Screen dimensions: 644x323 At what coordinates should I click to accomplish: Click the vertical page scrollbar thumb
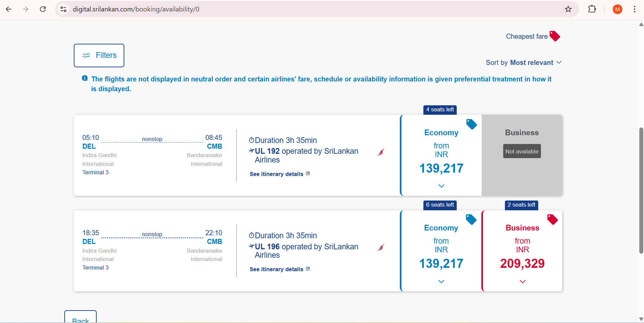coord(641,190)
